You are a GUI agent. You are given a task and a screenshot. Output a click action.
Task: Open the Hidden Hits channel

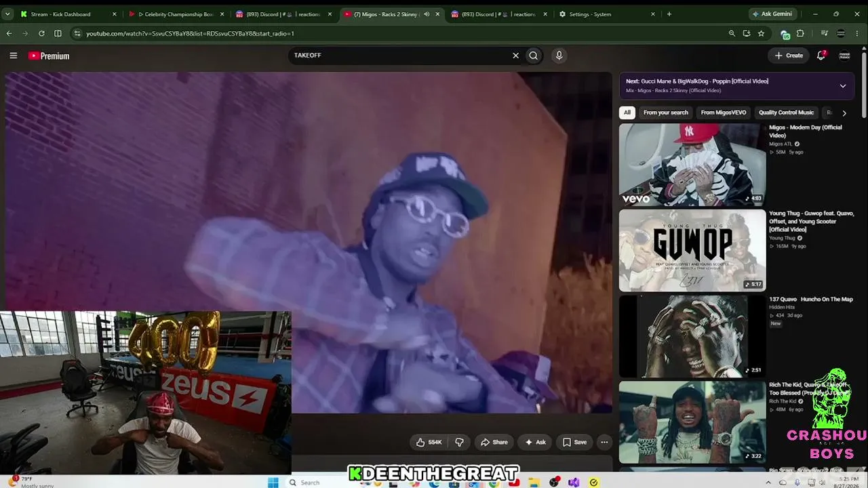coord(783,307)
